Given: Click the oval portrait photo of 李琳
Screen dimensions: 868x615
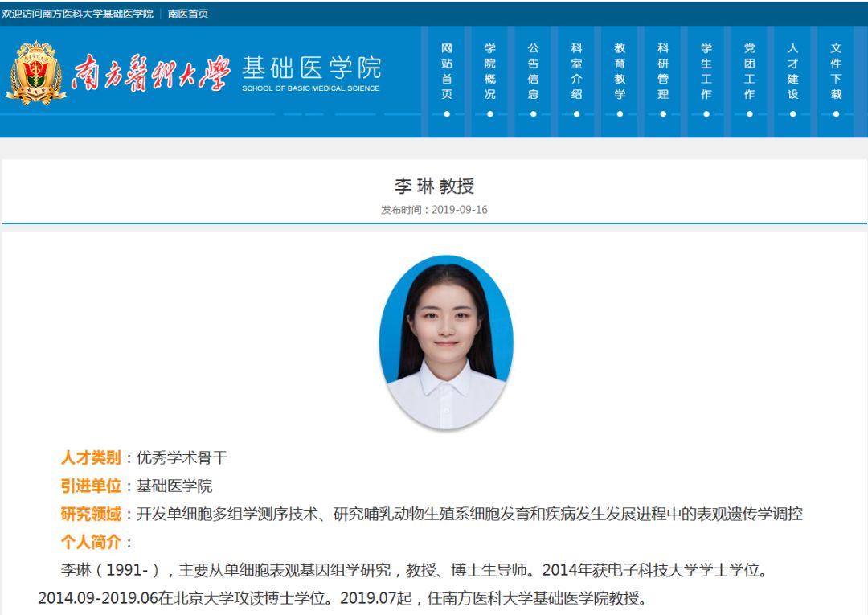Looking at the screenshot, I should click(446, 342).
